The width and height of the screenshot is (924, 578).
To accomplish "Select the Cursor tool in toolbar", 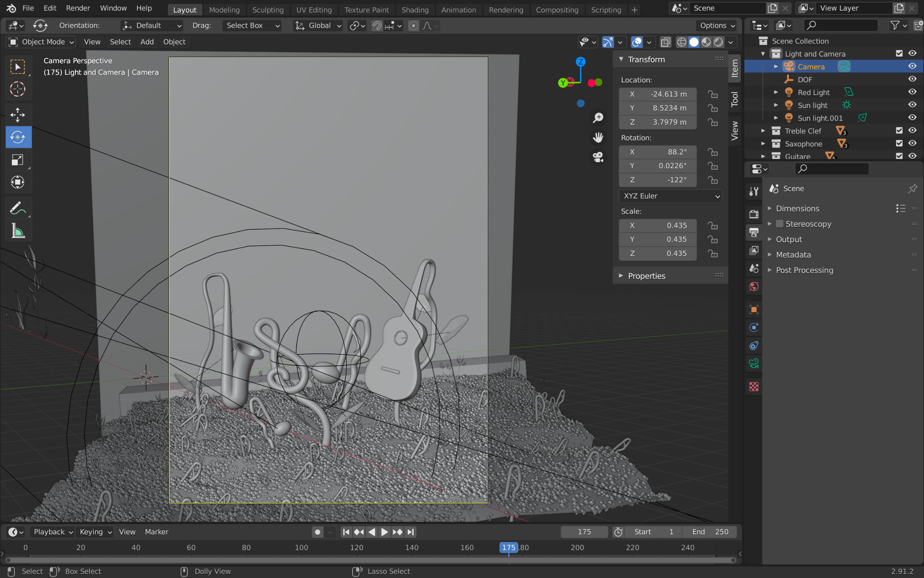I will pyautogui.click(x=18, y=89).
